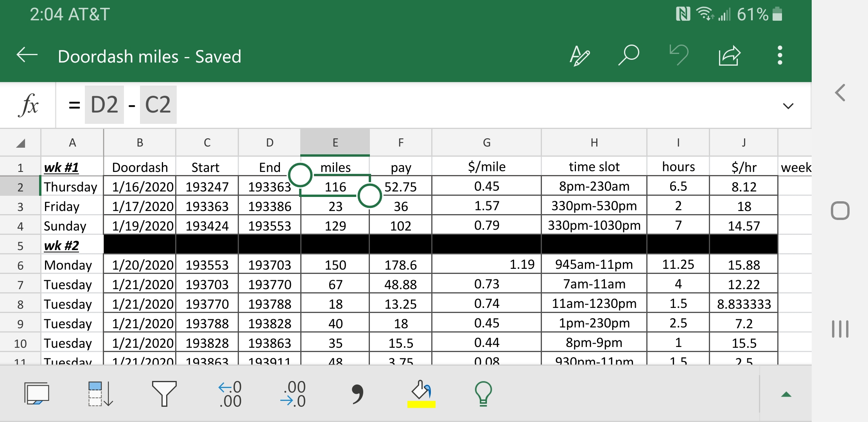Open the Tell Me lightbulb
This screenshot has width=868, height=422.
point(483,394)
